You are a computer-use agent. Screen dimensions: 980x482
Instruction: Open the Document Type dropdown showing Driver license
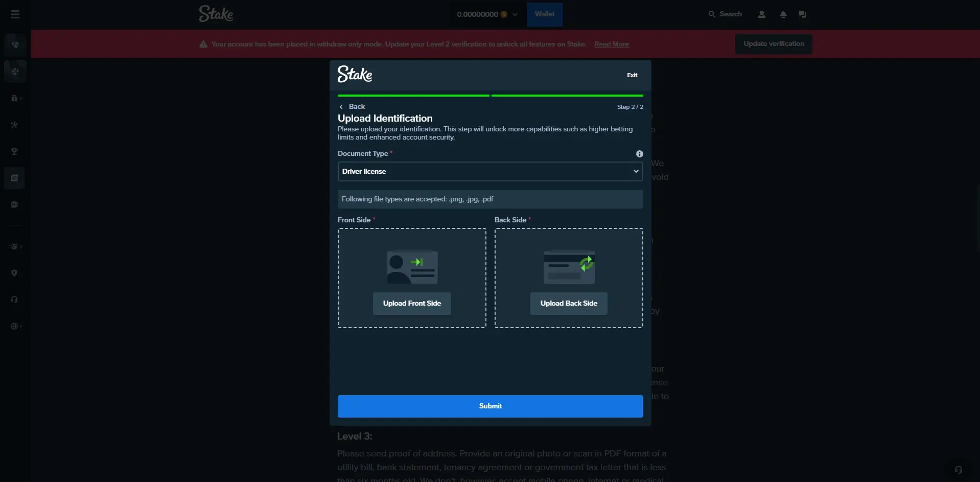tap(490, 171)
